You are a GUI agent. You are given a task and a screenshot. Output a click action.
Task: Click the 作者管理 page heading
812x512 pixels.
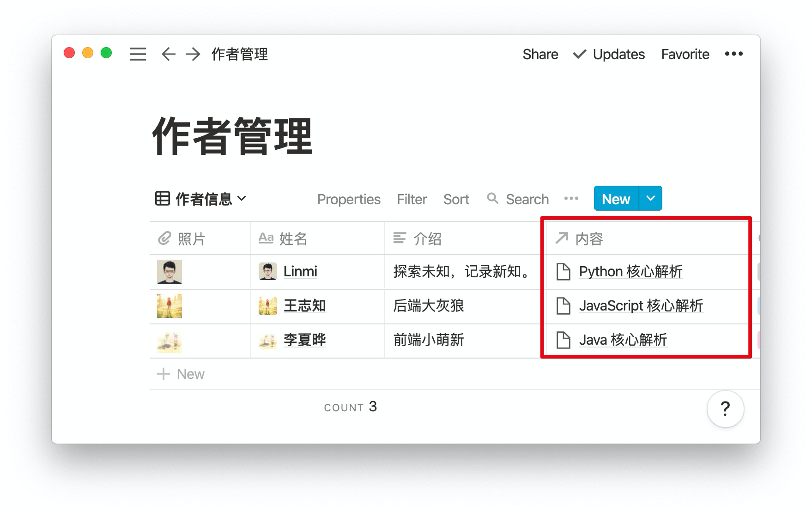[x=232, y=136]
